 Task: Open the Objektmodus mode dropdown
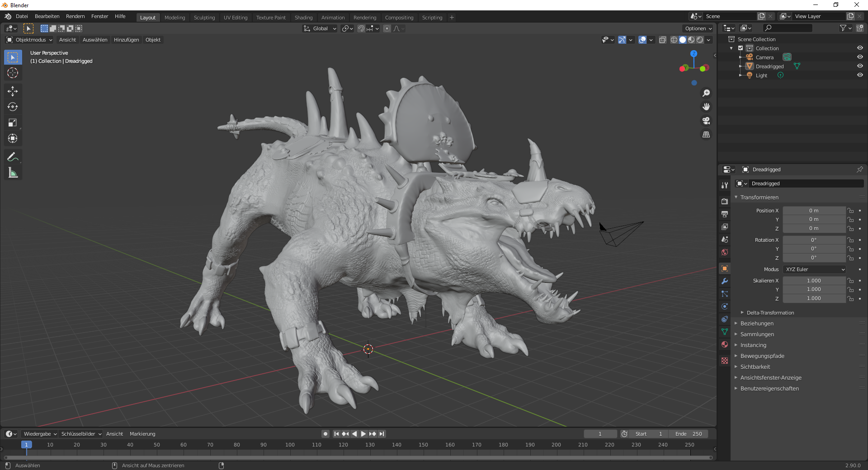click(x=30, y=40)
